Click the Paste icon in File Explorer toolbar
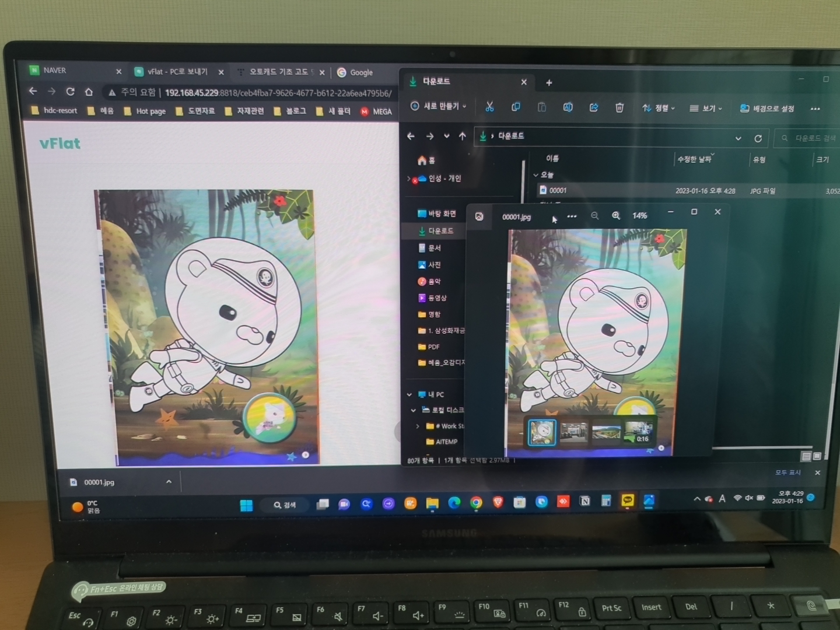Viewport: 840px width, 630px height. [541, 107]
